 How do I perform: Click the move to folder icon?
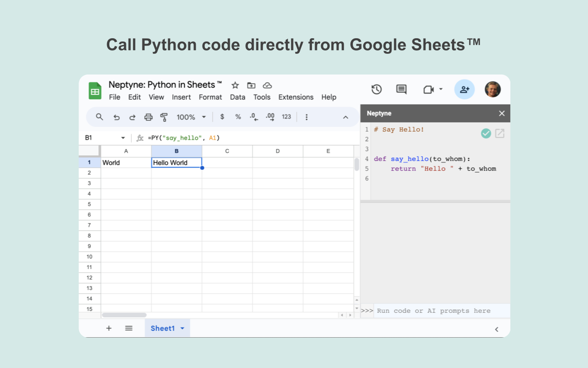251,85
